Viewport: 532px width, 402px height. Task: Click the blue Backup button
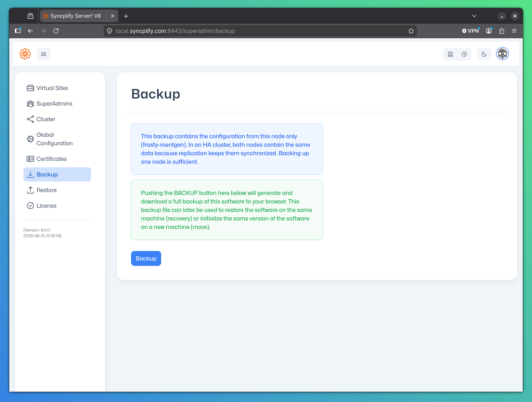click(146, 258)
